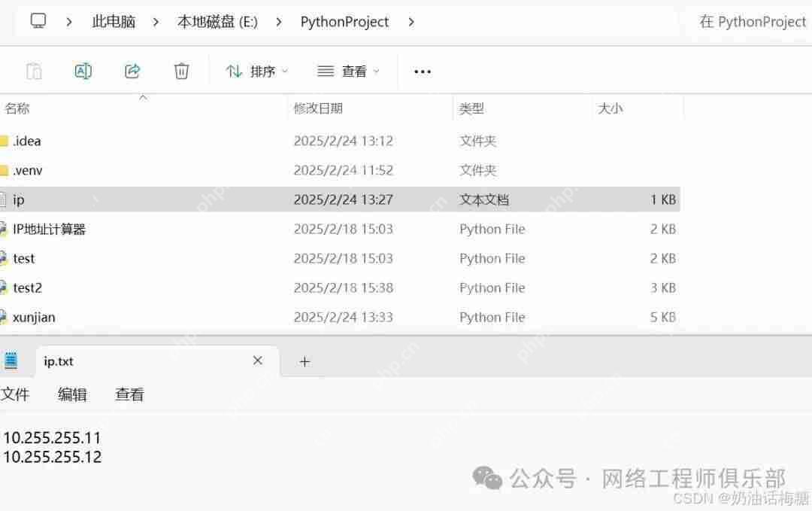The height and width of the screenshot is (511, 812).
Task: Click the Rename icon in the toolbar
Action: point(83,71)
